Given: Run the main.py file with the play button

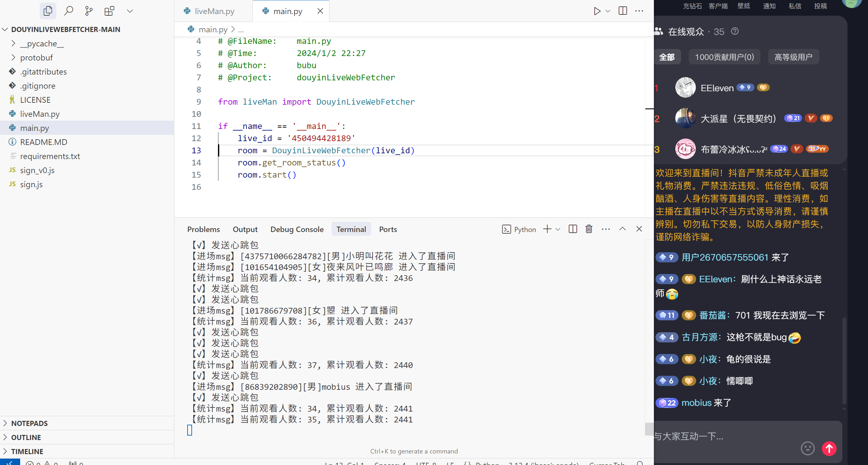Looking at the screenshot, I should [597, 11].
